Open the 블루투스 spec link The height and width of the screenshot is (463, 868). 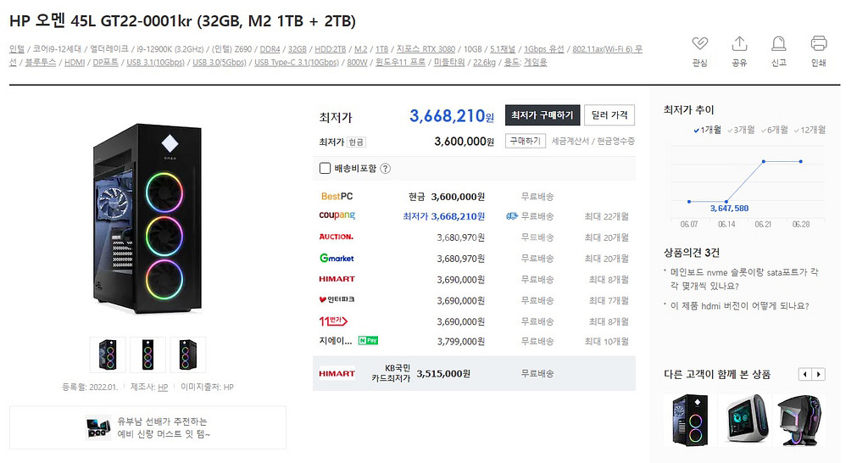pyautogui.click(x=41, y=63)
